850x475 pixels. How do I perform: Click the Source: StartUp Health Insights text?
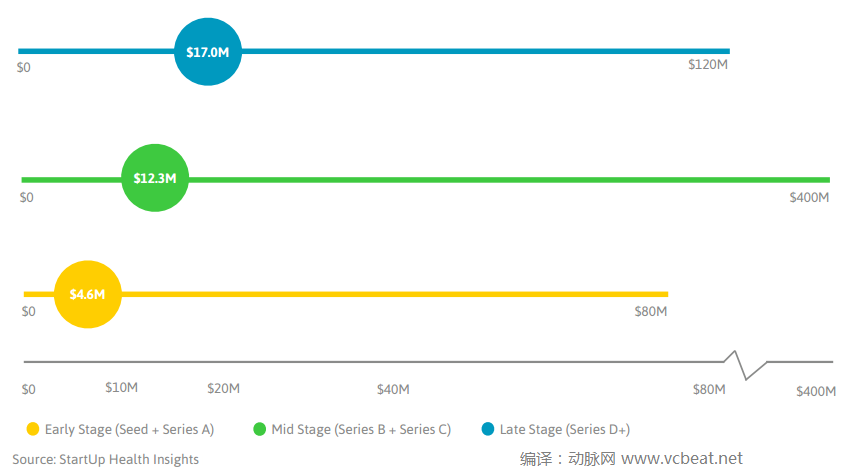[x=105, y=460]
